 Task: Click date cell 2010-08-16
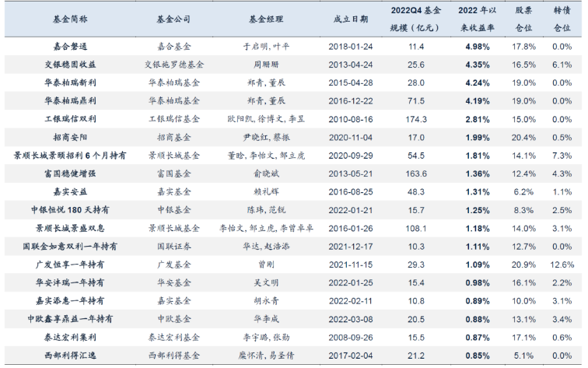coord(351,119)
